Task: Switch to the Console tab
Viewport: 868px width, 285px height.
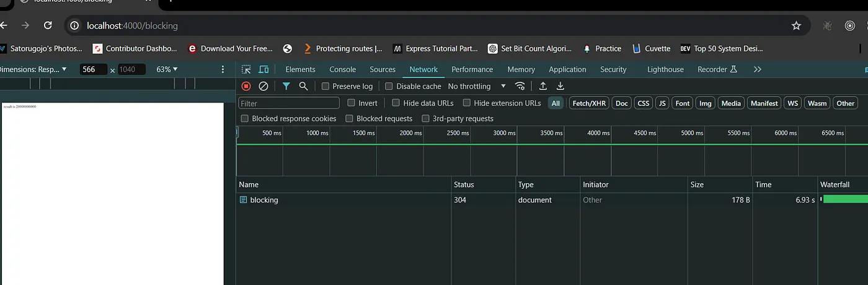Action: [342, 70]
